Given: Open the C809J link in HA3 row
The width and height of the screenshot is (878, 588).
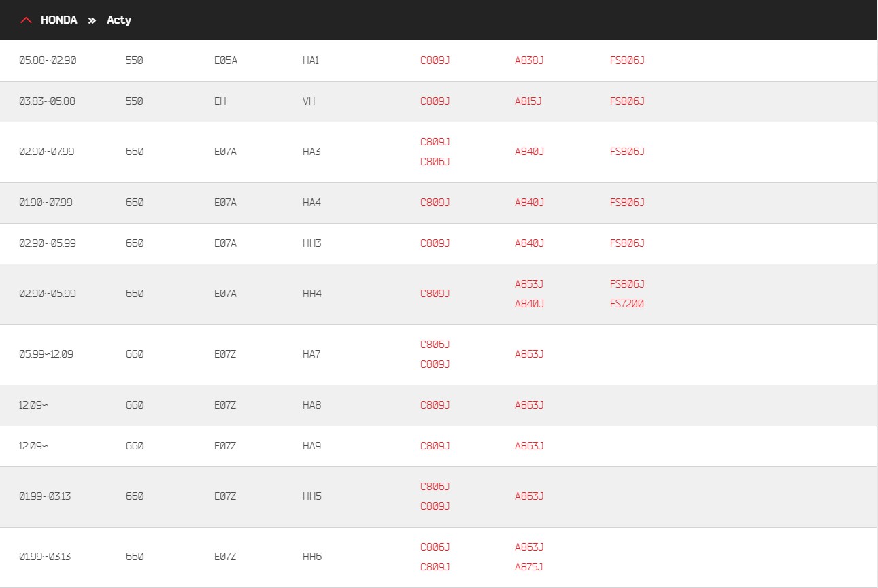Looking at the screenshot, I should tap(435, 142).
